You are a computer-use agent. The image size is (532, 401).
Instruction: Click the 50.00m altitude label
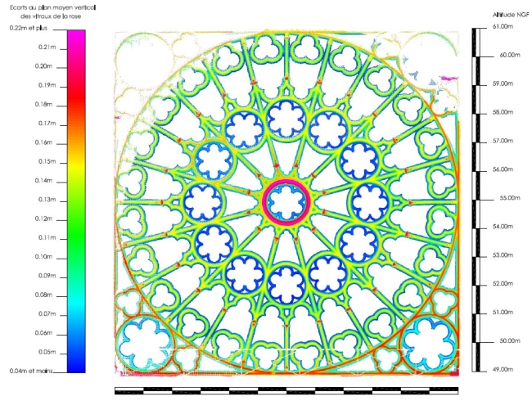[510, 340]
